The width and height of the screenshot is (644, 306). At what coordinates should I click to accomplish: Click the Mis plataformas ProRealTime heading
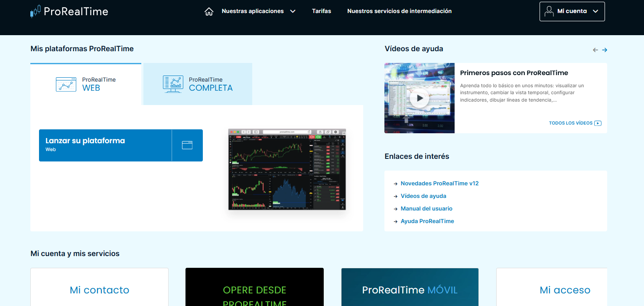(82, 49)
